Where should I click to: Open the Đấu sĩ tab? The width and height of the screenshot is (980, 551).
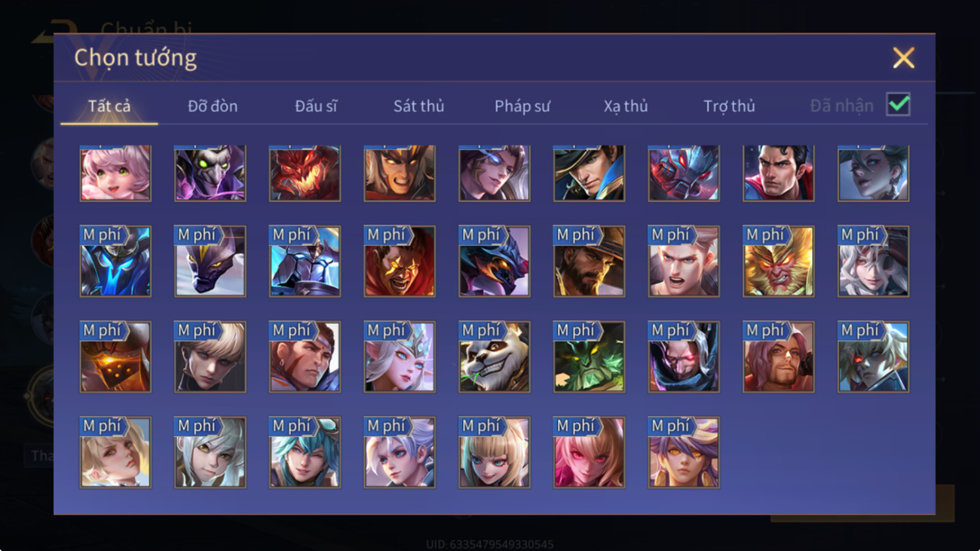[x=316, y=106]
